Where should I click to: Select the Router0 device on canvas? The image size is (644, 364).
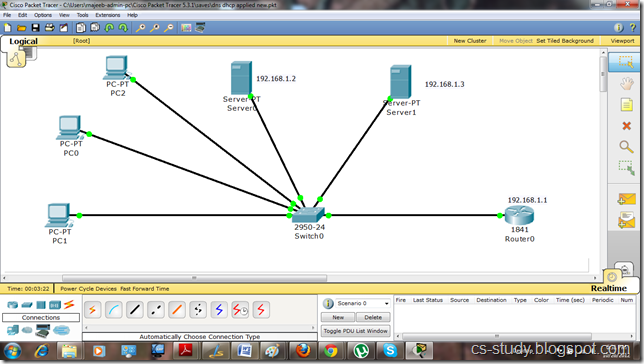click(520, 215)
